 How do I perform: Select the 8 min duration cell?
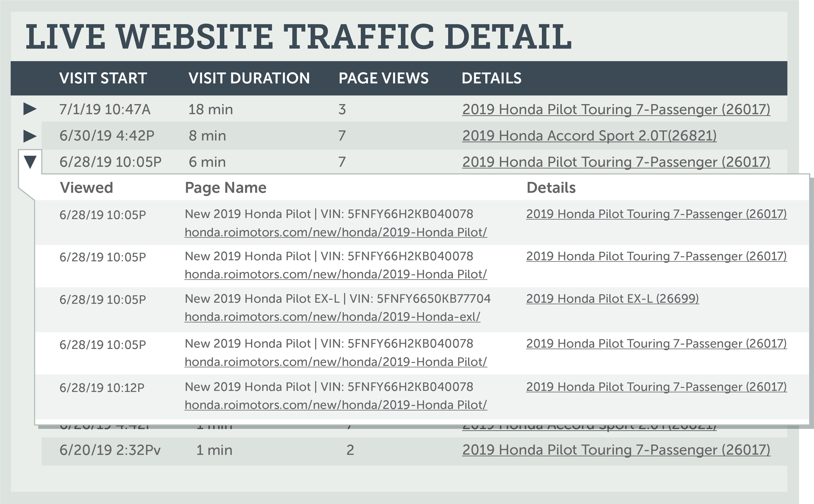[207, 136]
